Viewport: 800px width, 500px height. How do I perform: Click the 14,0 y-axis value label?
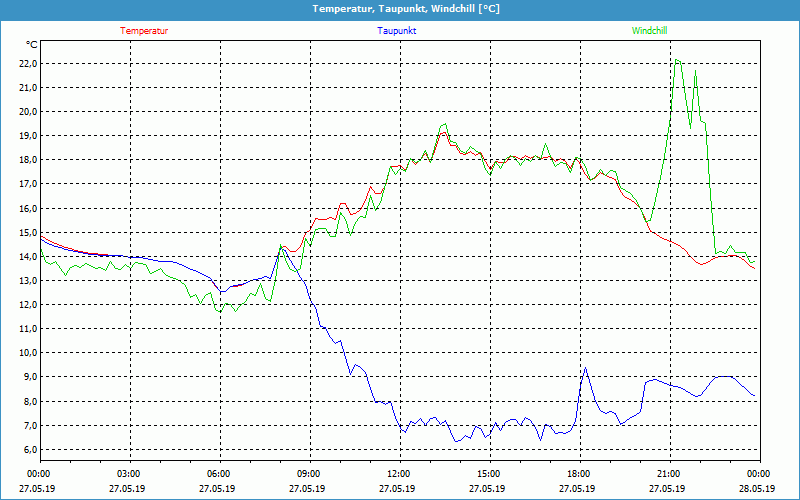click(x=27, y=257)
